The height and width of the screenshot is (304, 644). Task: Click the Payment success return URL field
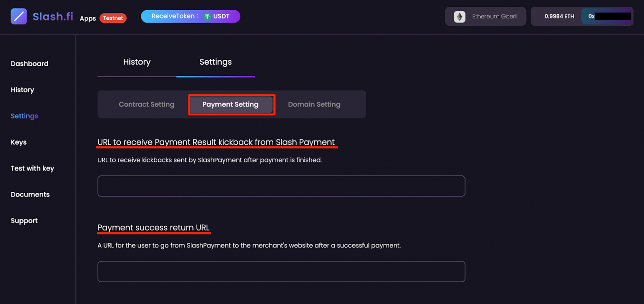tap(281, 271)
